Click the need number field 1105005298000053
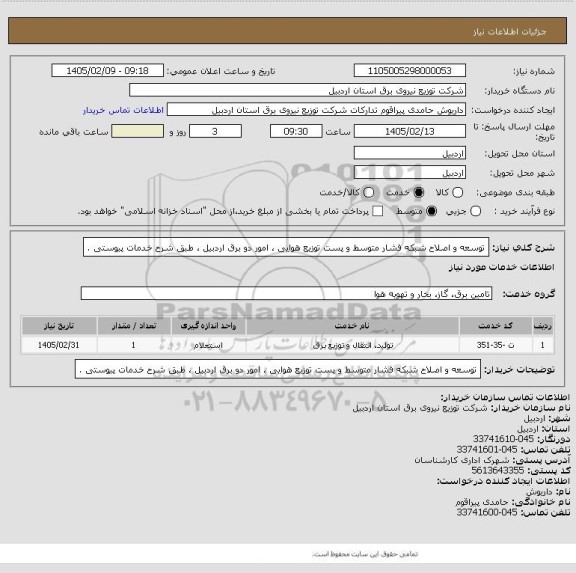Viewport: 576px width, 573px height. click(x=410, y=71)
